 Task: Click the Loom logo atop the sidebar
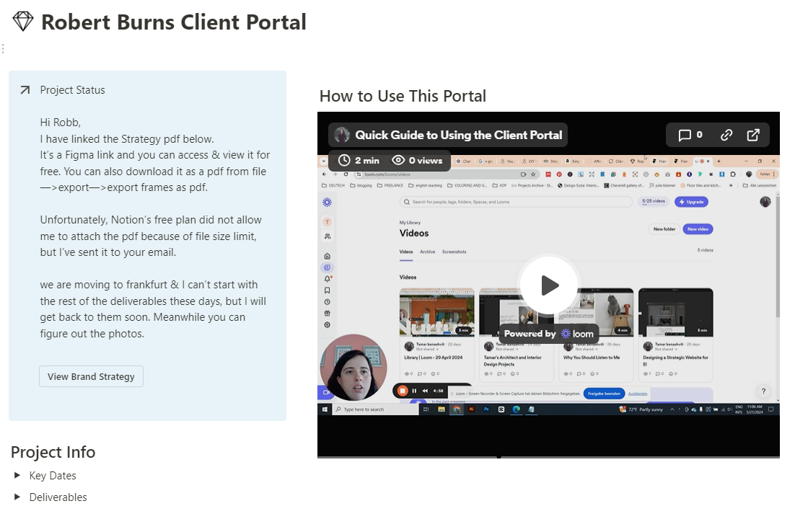point(327,202)
